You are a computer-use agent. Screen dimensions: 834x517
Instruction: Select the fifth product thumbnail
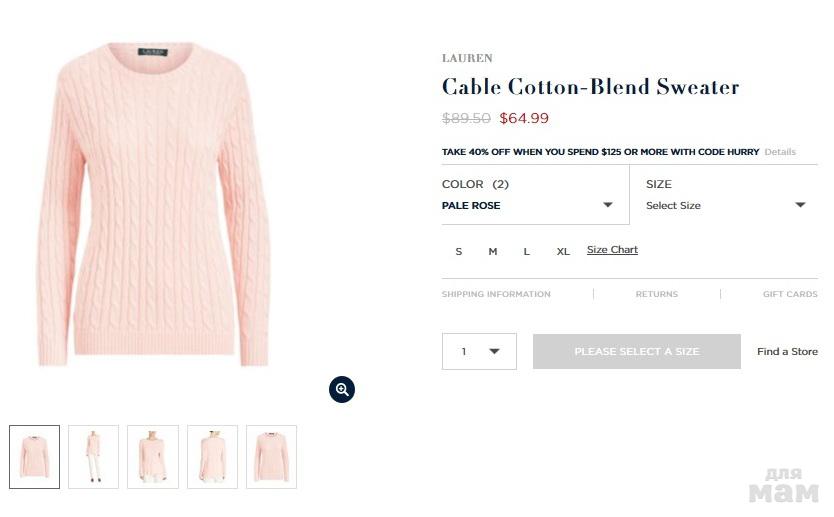(x=271, y=457)
